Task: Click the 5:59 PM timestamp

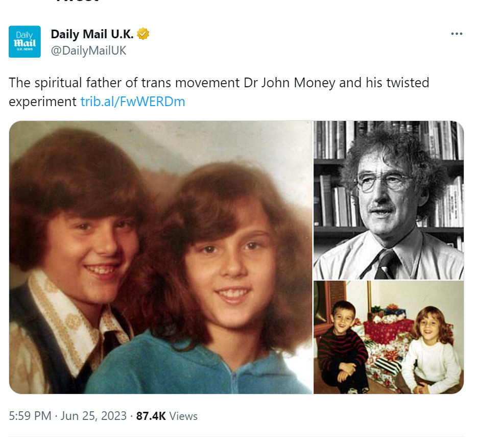Action: 30,416
